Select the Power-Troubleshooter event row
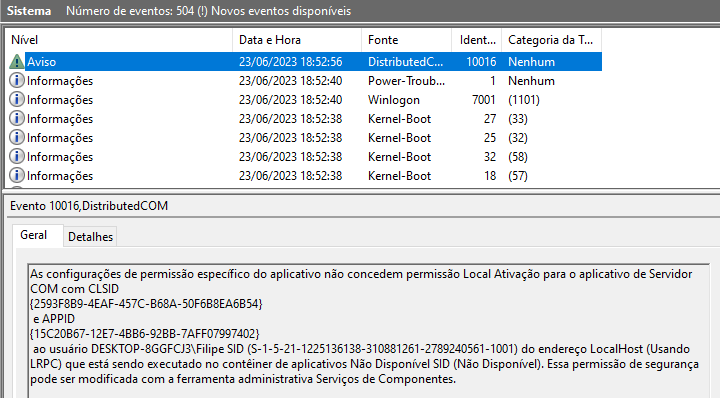Screen dimensions: 720x398 (303, 81)
